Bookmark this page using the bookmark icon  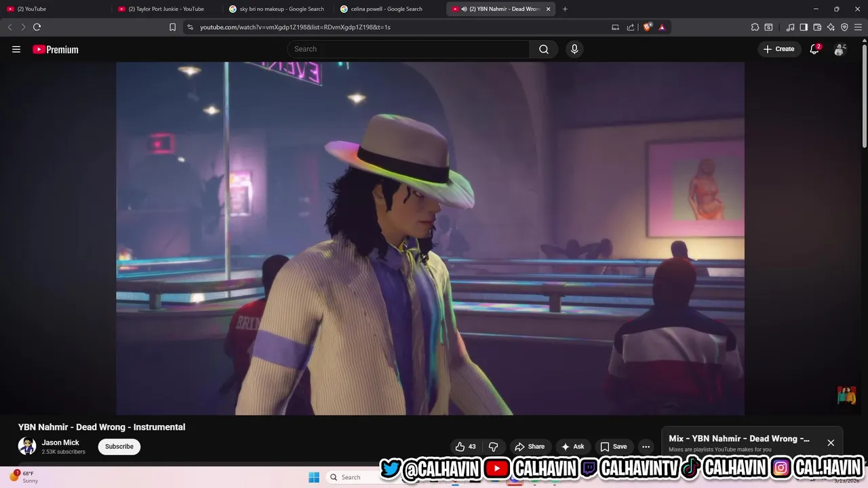coord(172,27)
